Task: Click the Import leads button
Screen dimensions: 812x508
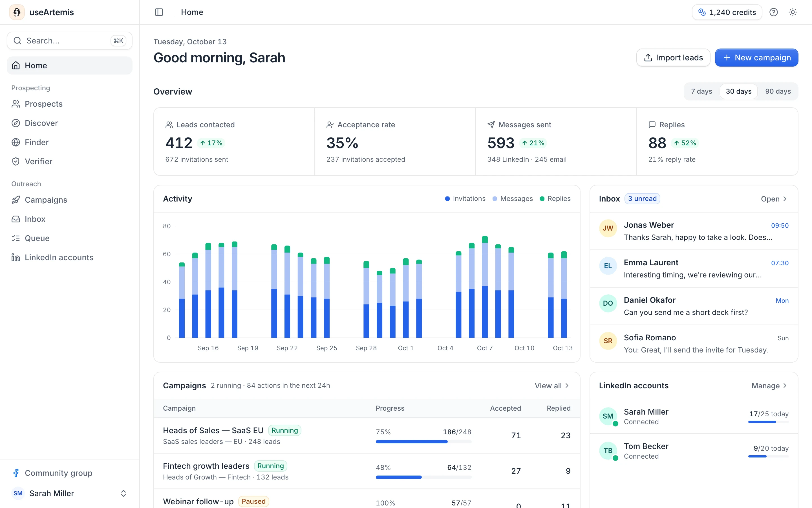Action: point(673,58)
